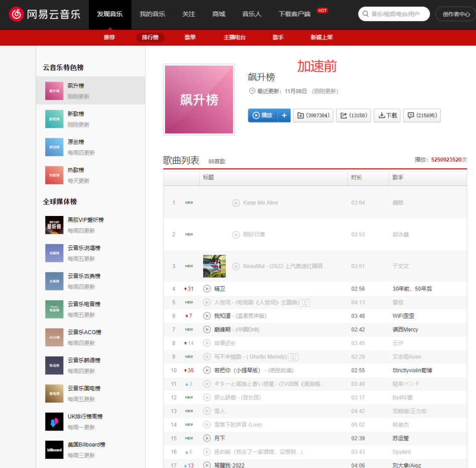This screenshot has width=476, height=468.
Task: Click the NetEase Cloud Music logo
Action: 45,14
